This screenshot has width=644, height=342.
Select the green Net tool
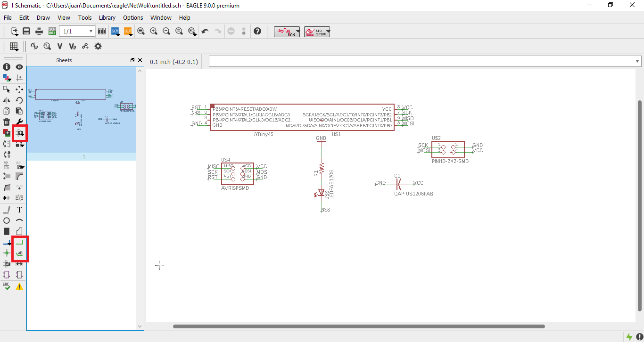(19, 243)
